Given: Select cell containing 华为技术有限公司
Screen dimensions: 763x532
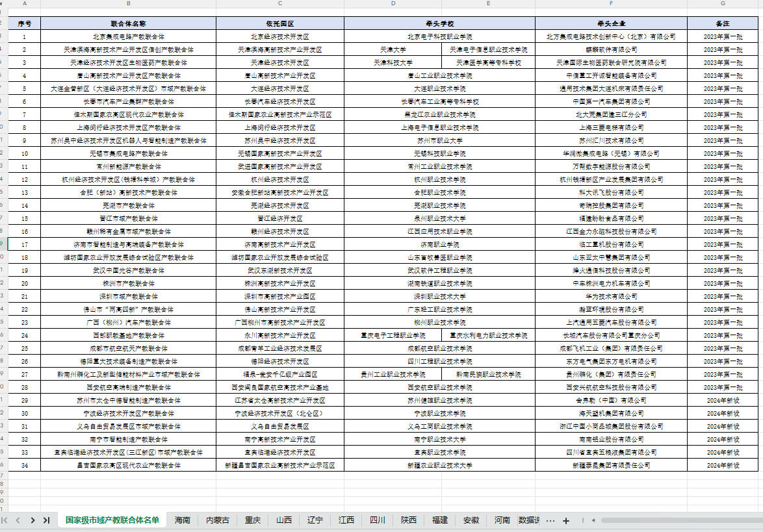Looking at the screenshot, I should click(611, 296).
